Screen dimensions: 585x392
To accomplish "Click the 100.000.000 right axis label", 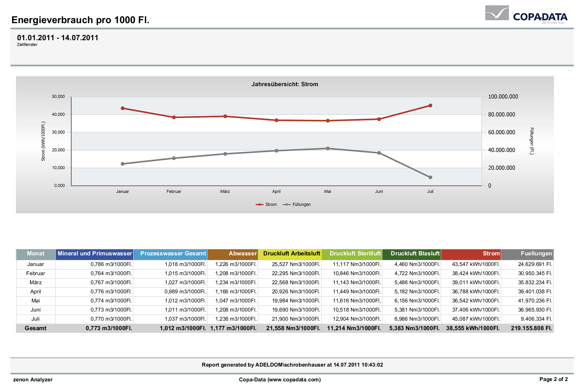I will (503, 97).
